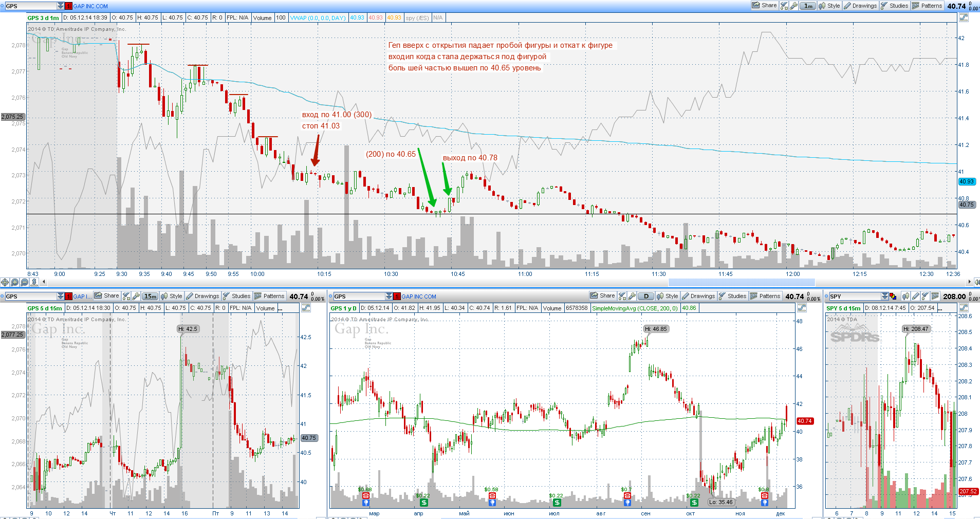Open Style menu on the top chart
The width and height of the screenshot is (980, 519).
point(829,6)
